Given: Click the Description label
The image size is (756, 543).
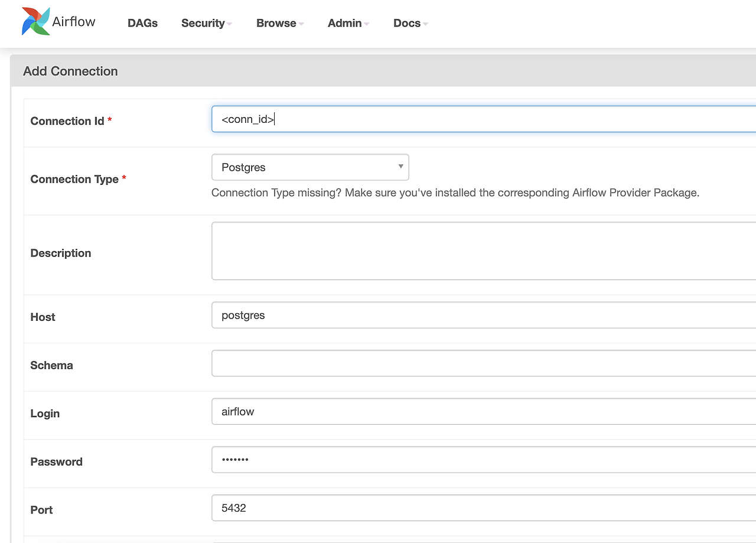Looking at the screenshot, I should (x=61, y=253).
